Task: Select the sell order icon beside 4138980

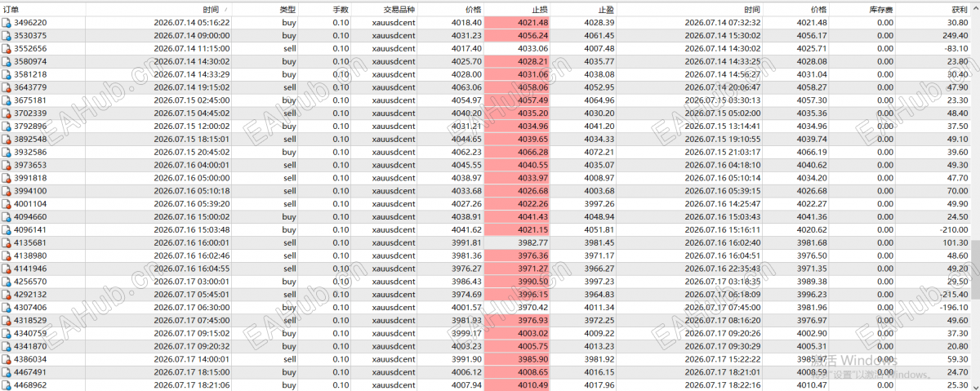Action: click(x=7, y=255)
